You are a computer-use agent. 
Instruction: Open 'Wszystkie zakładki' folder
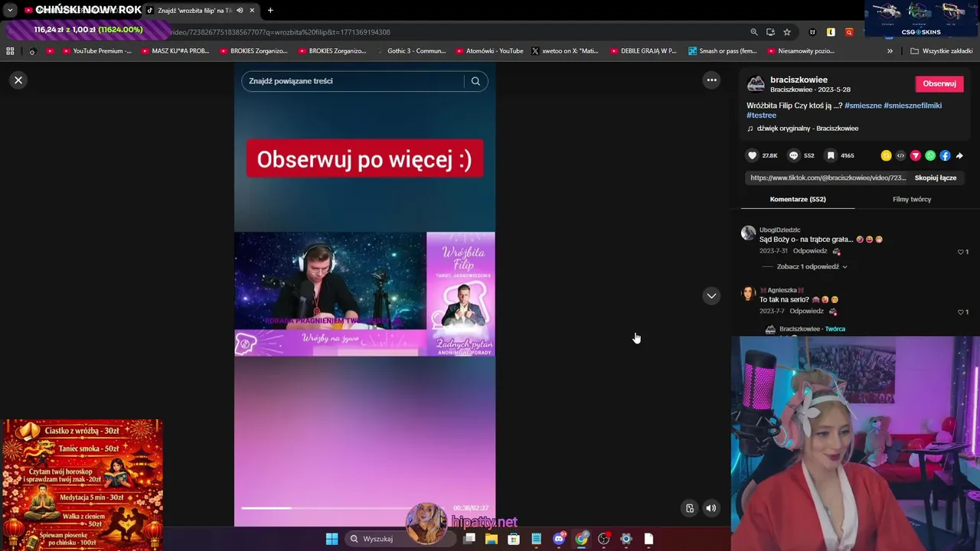pos(942,51)
